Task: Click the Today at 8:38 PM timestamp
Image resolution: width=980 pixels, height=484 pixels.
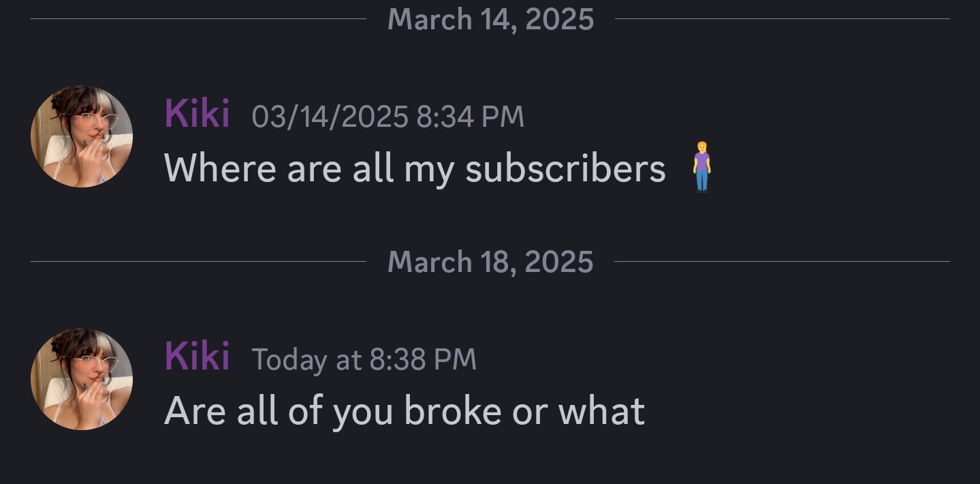Action: click(364, 359)
